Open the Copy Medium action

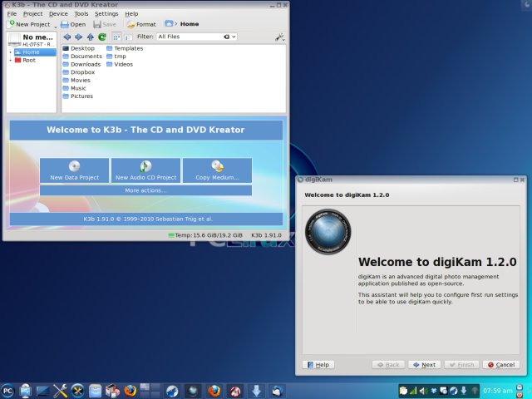click(217, 171)
